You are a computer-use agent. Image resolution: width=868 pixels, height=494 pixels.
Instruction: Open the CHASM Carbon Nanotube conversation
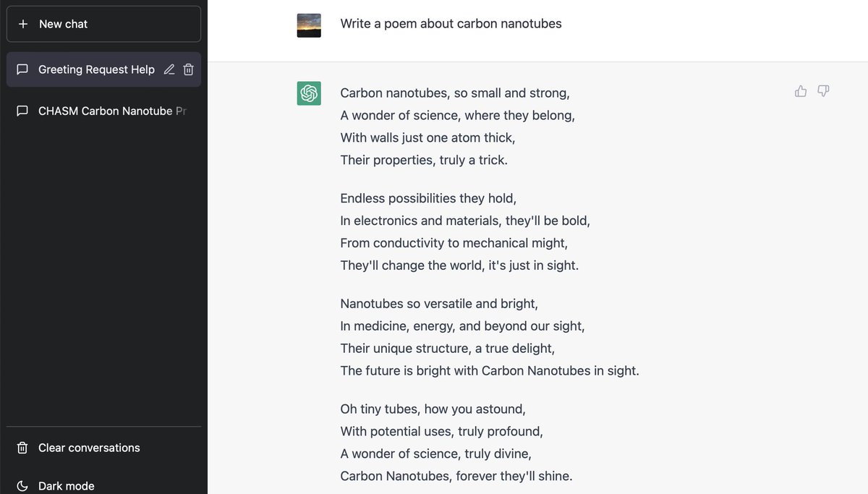(x=103, y=111)
